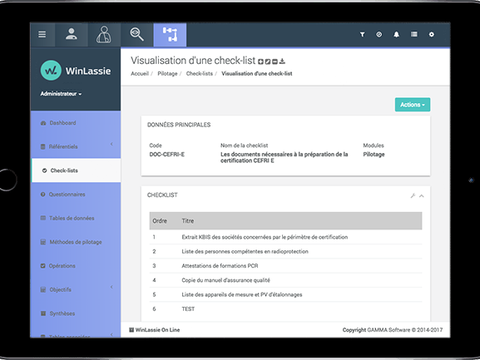Open Opérations in sidebar
The height and width of the screenshot is (360, 480).
tap(62, 266)
